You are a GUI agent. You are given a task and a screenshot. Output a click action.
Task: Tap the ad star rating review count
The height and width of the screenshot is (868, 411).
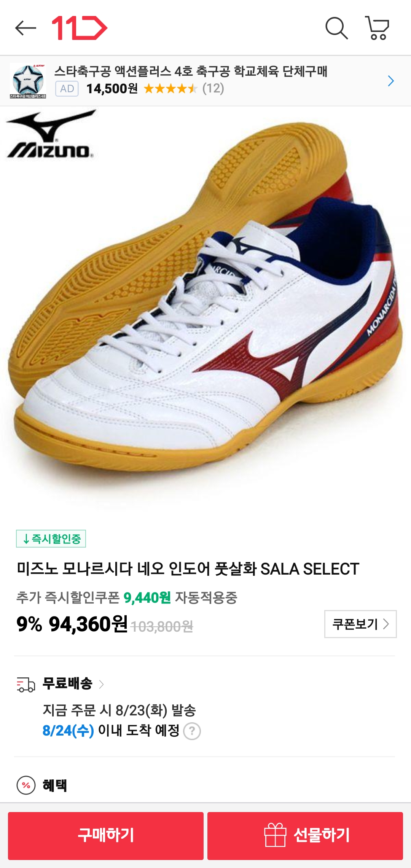213,89
